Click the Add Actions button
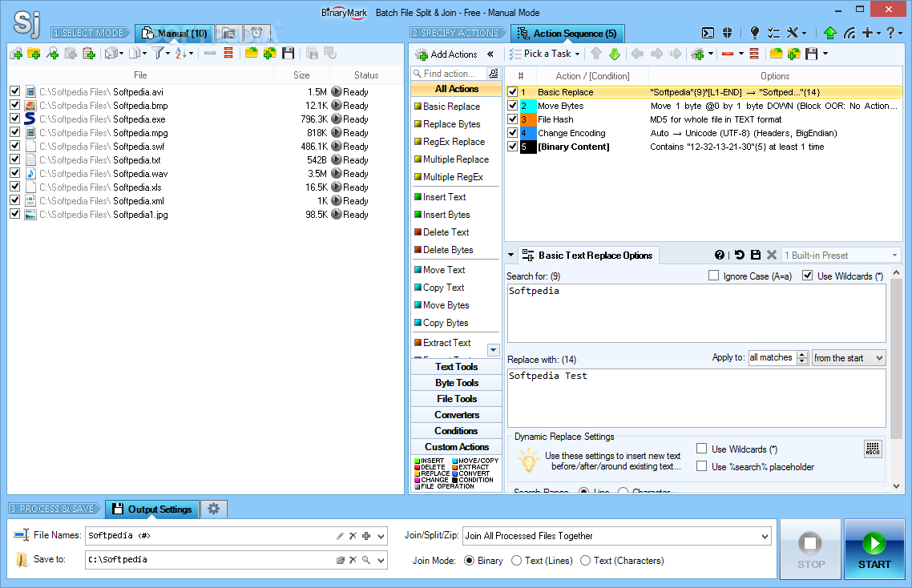This screenshot has width=912, height=588. (446, 54)
